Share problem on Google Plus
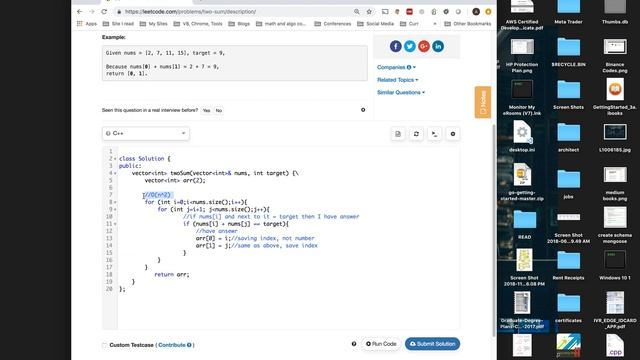Viewport: 640px width, 360px height. (x=424, y=46)
